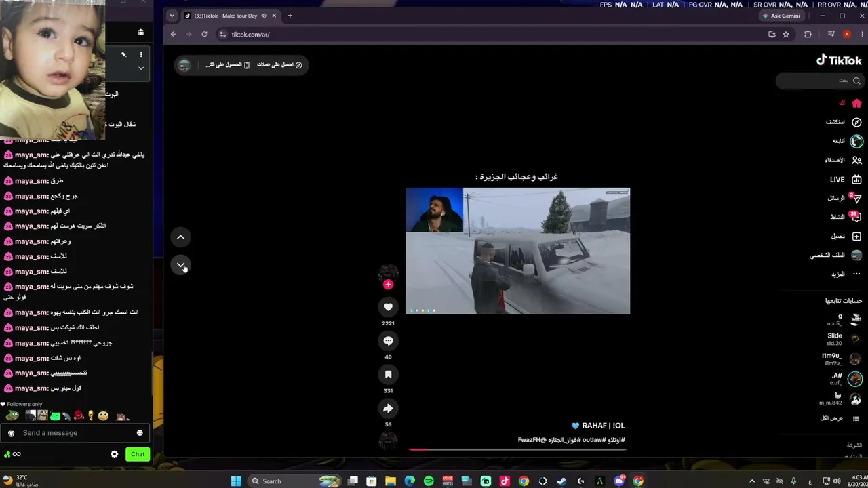The image size is (868, 488).
Task: Open the Friends icon in TikTok sidebar
Action: tap(856, 161)
